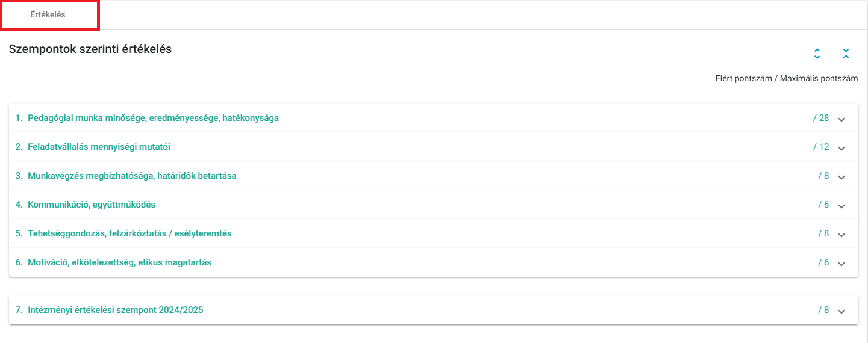Select the Pedagógiai munka minősége title

pyautogui.click(x=153, y=118)
